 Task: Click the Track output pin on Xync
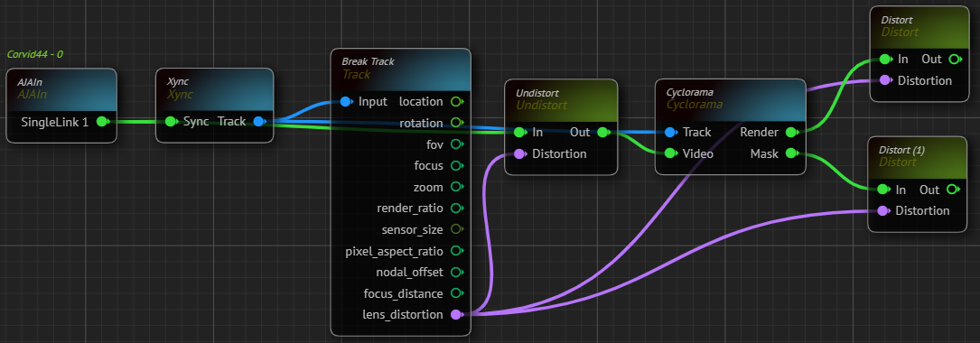pyautogui.click(x=258, y=121)
